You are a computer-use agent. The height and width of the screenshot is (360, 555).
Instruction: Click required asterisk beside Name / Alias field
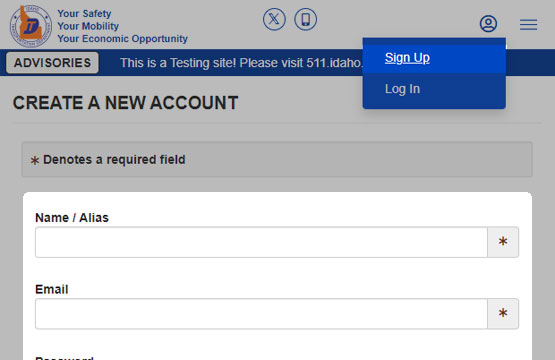coord(503,242)
